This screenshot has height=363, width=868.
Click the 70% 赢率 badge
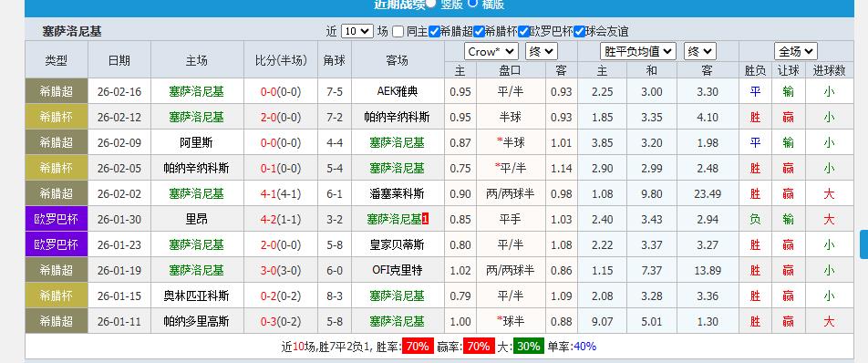coord(479,347)
